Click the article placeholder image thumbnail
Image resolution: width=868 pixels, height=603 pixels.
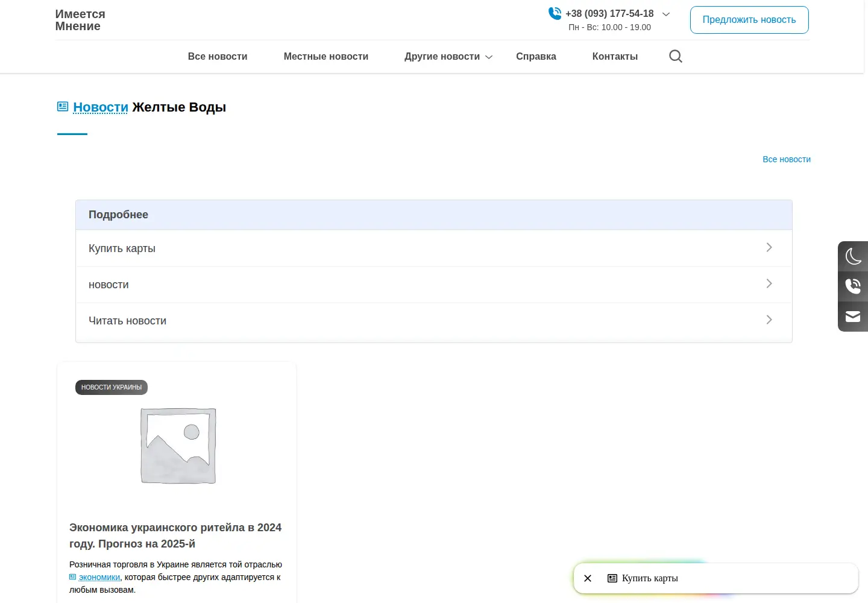(178, 446)
